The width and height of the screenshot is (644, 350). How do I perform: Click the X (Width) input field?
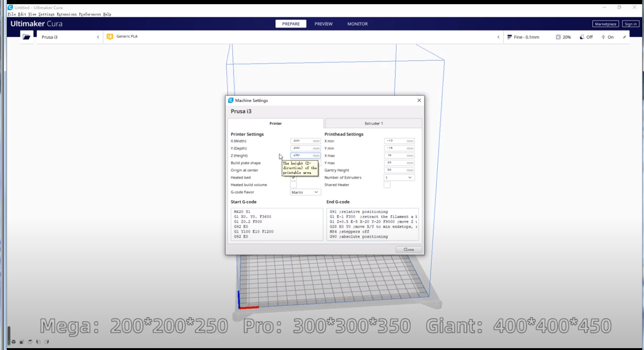(306, 141)
